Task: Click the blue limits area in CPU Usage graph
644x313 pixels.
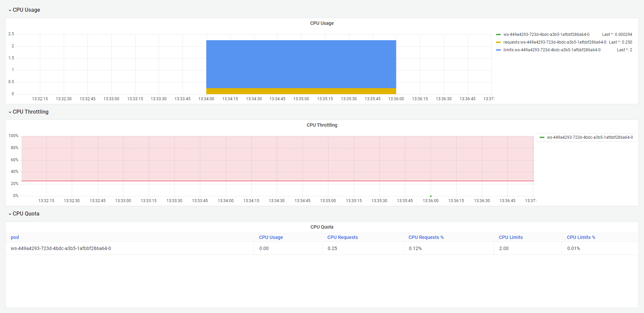Action: [x=301, y=64]
